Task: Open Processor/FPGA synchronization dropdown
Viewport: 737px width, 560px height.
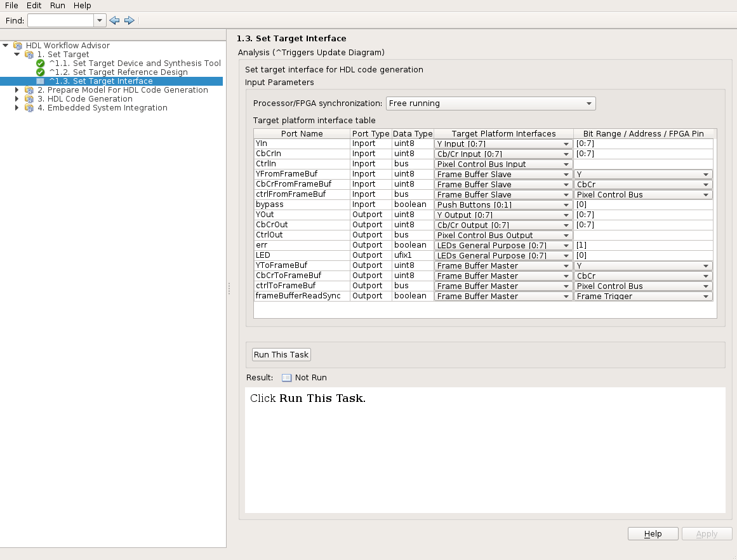Action: tap(490, 103)
